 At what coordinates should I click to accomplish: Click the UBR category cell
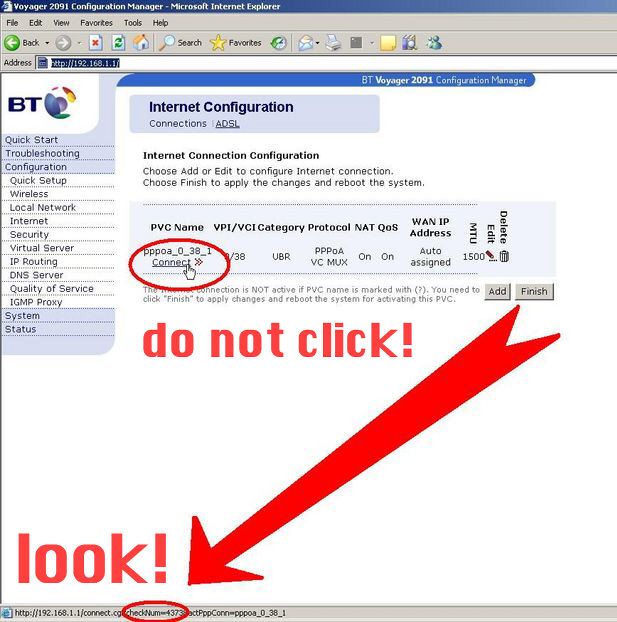(x=281, y=257)
